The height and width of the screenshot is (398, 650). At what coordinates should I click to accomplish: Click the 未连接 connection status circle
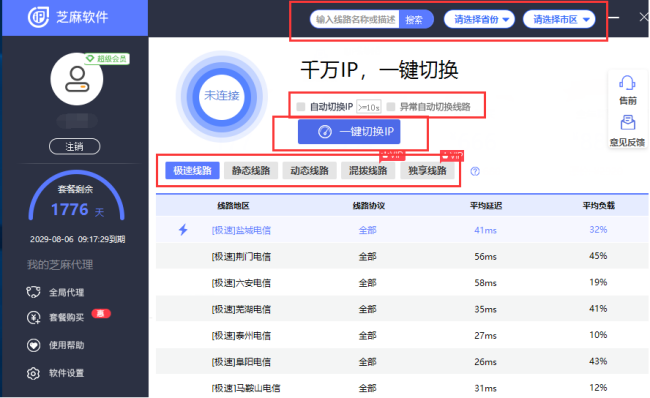[222, 96]
